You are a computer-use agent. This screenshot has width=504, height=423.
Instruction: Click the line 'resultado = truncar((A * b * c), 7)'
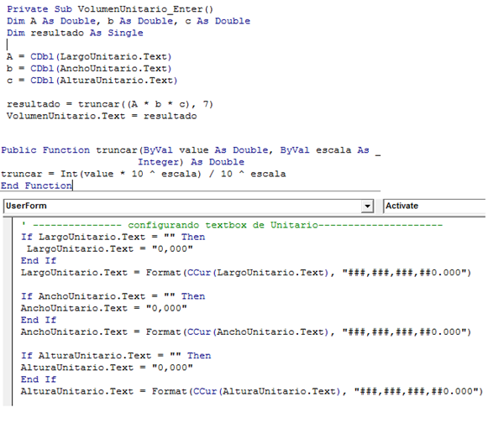pyautogui.click(x=110, y=104)
